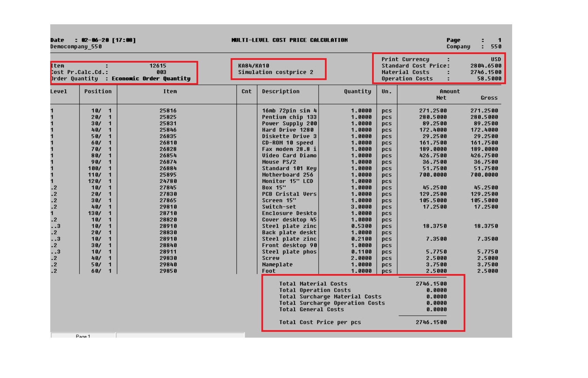Select the Standard Cost Price value 2804.6500

tap(486, 66)
